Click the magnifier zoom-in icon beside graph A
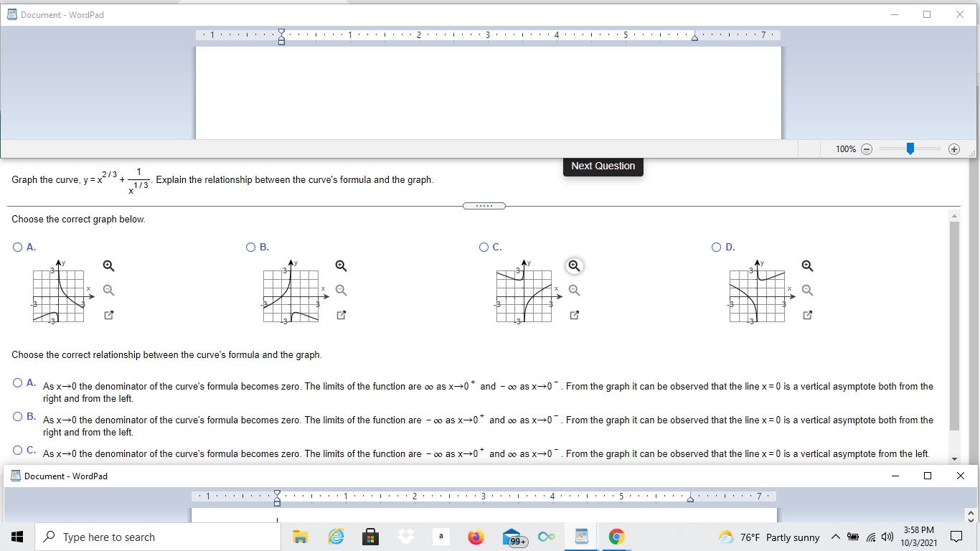 click(108, 265)
